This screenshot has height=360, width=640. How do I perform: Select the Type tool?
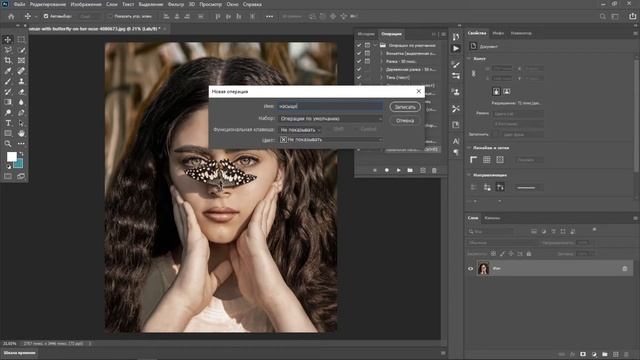tap(8, 123)
